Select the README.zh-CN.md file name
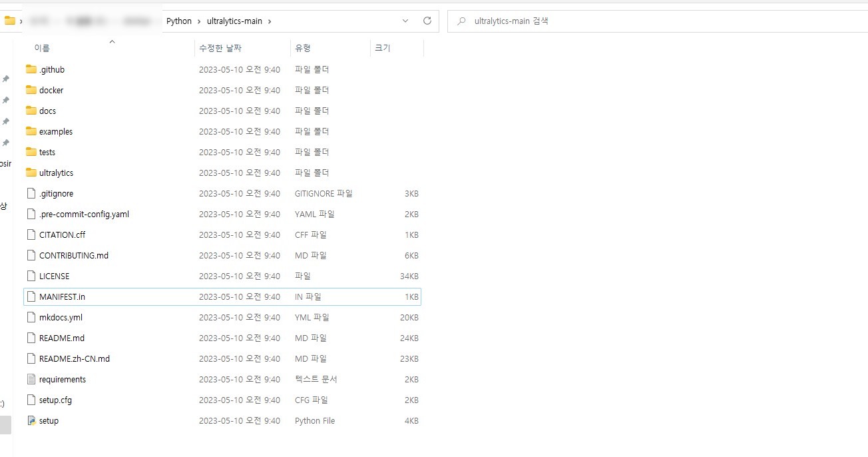This screenshot has width=868, height=457. click(75, 358)
